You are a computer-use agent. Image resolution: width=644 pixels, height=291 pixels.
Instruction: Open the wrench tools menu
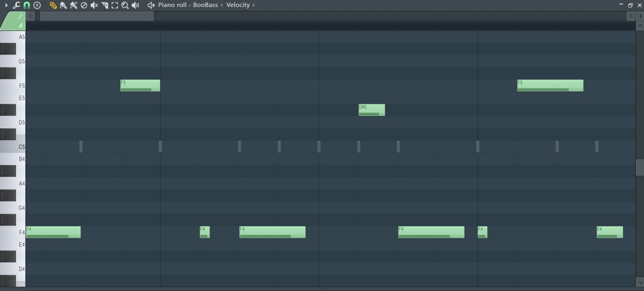pyautogui.click(x=16, y=5)
